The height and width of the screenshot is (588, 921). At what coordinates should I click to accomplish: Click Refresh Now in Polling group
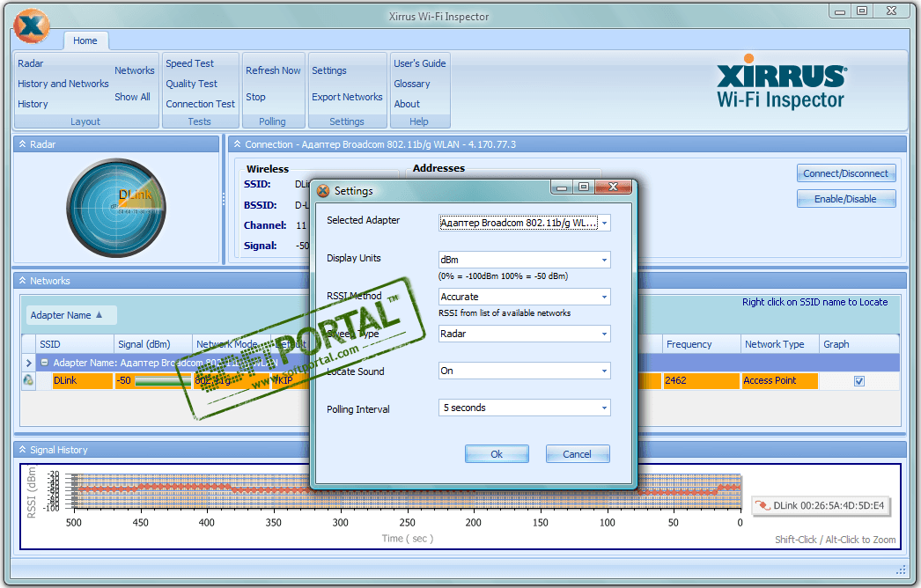tap(273, 70)
